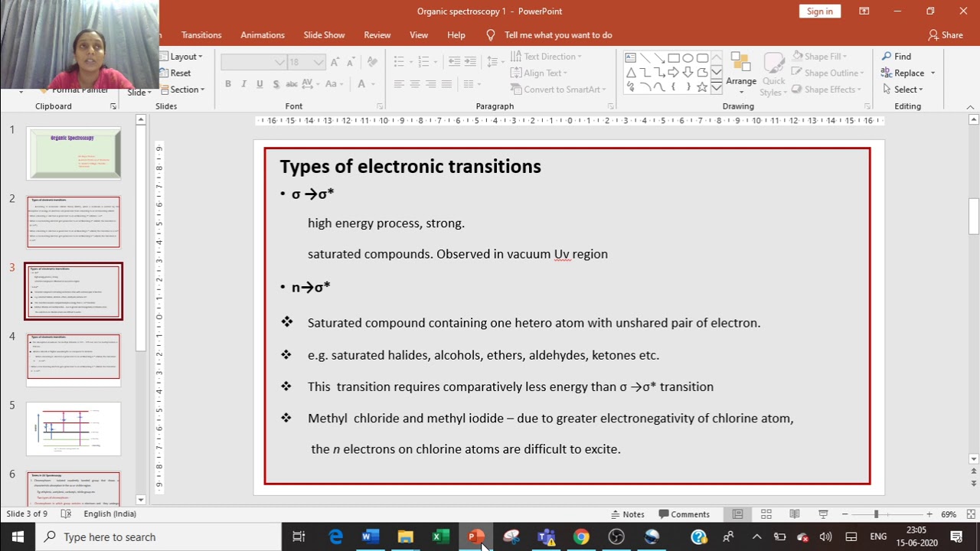Click zoom in plus button
Screen dimensions: 980x551
click(929, 514)
